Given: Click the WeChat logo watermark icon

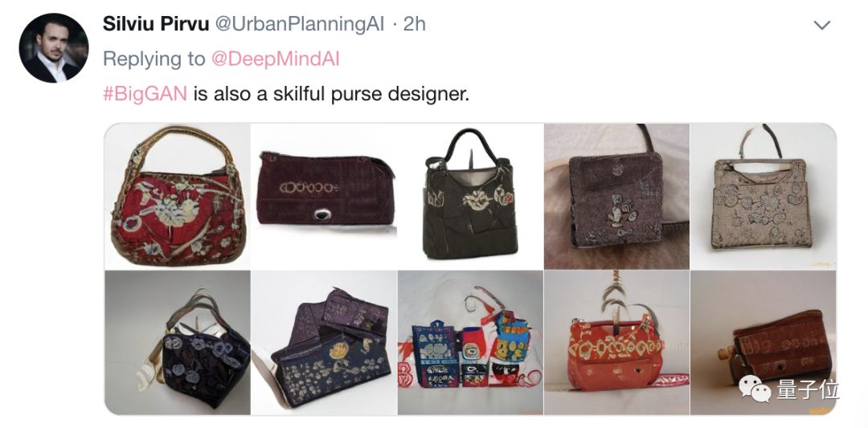Looking at the screenshot, I should (x=755, y=389).
